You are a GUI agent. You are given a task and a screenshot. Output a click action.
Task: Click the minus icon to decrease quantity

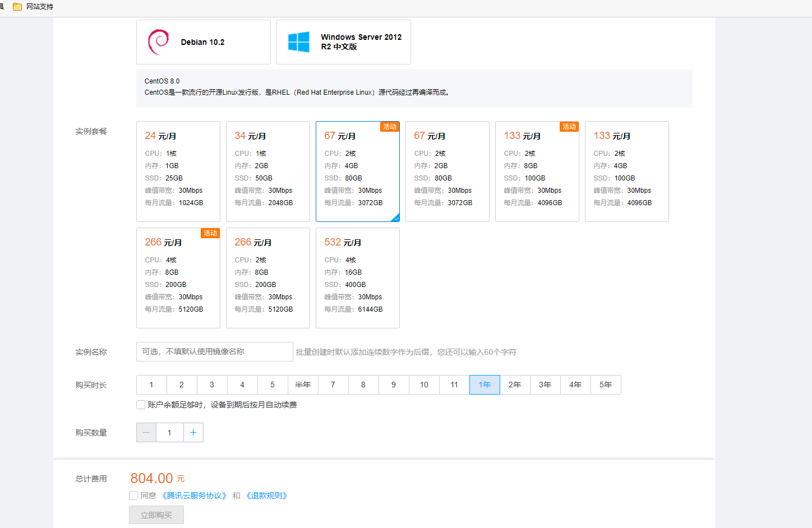click(146, 432)
